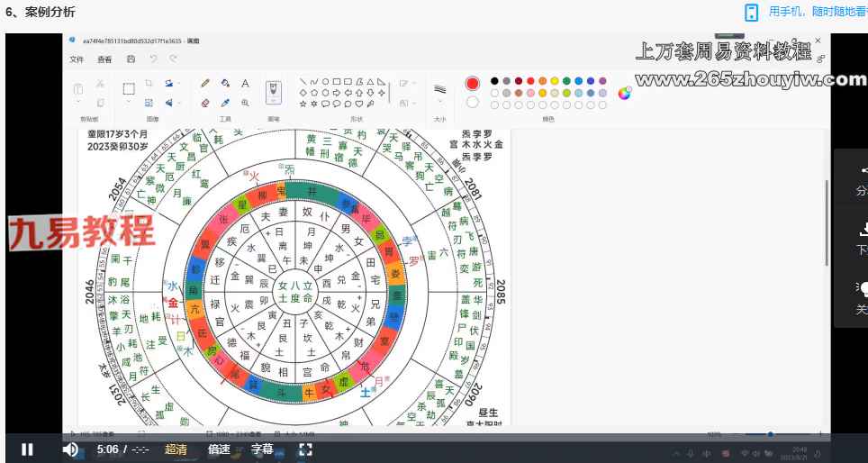
Task: Pick the Color picker eyedropper tool
Action: [225, 103]
